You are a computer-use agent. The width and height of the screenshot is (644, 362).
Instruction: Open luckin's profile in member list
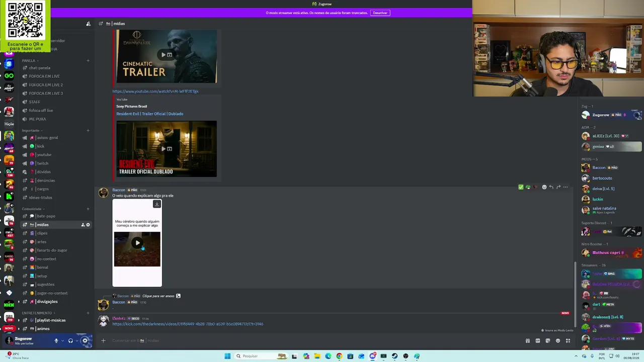611,199
